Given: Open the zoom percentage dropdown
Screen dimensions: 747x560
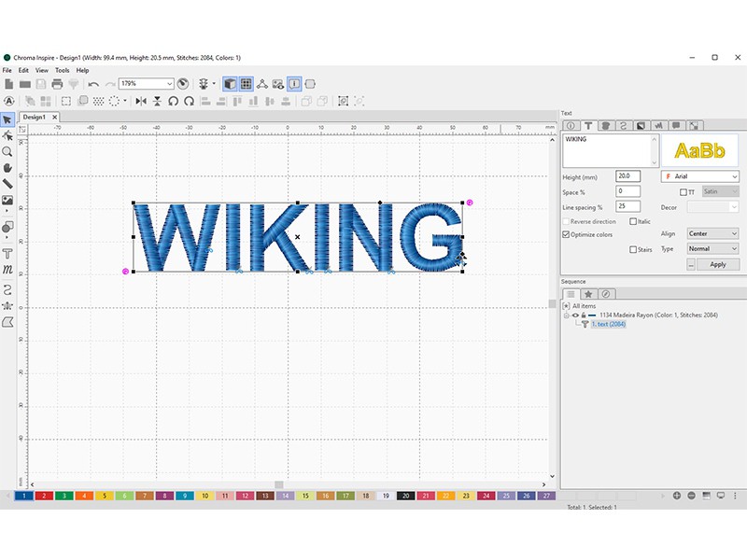Looking at the screenshot, I should [x=146, y=84].
